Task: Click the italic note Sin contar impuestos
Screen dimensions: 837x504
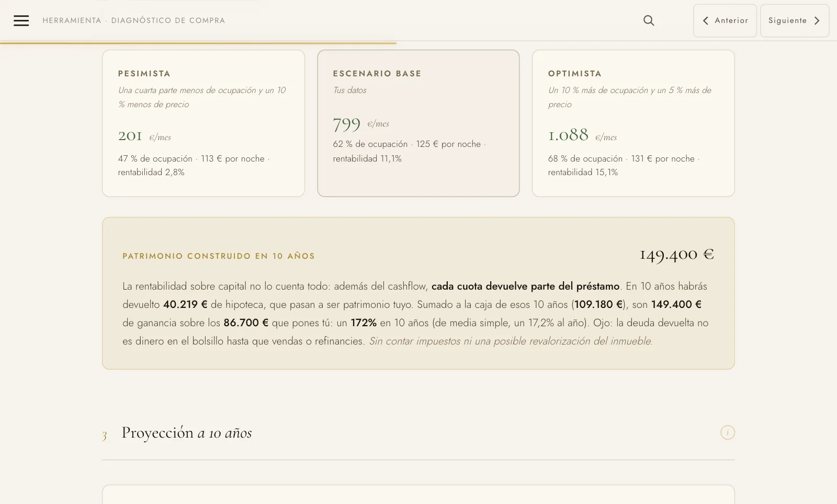Action: click(x=511, y=341)
